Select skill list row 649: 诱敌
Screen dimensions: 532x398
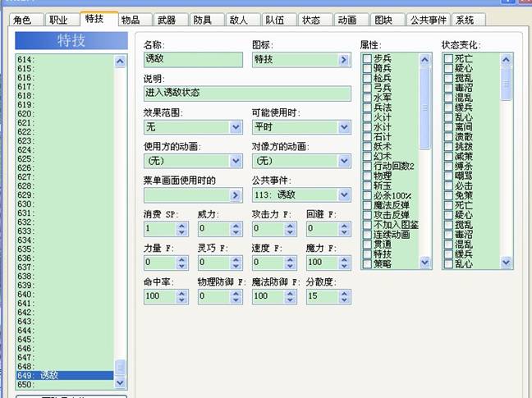pyautogui.click(x=65, y=375)
